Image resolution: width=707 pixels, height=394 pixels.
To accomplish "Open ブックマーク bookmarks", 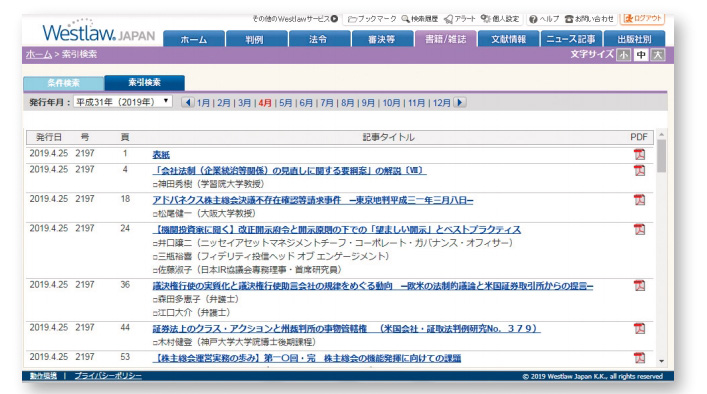I will pyautogui.click(x=372, y=19).
